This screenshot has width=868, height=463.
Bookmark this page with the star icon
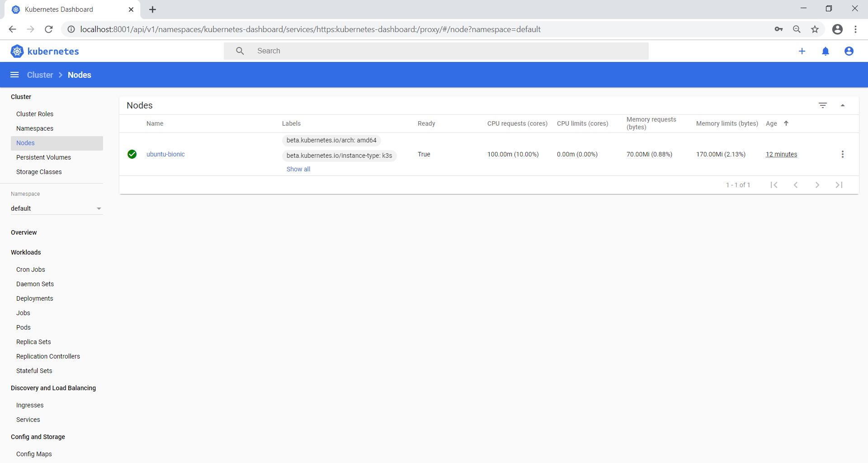click(815, 29)
